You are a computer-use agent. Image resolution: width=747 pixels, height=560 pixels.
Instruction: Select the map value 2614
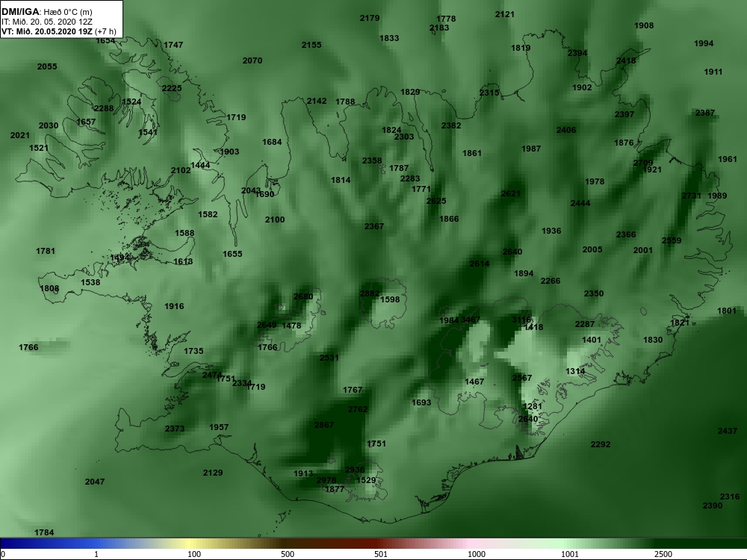click(x=479, y=264)
